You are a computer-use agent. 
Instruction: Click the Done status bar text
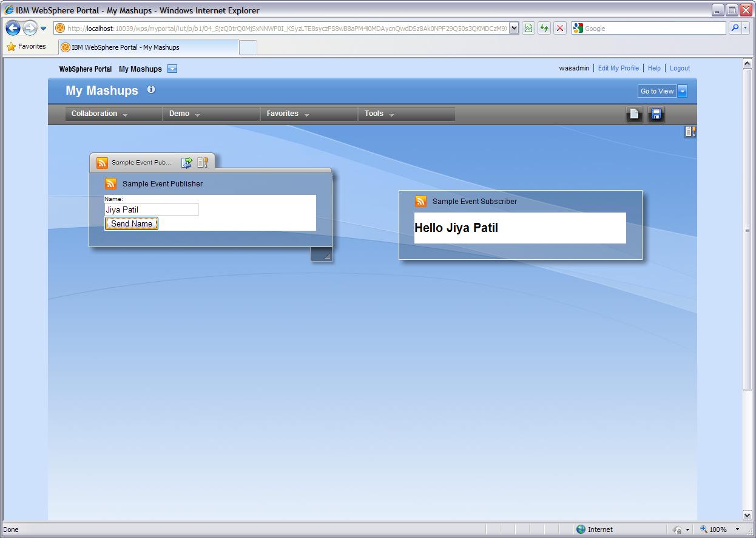pyautogui.click(x=11, y=529)
